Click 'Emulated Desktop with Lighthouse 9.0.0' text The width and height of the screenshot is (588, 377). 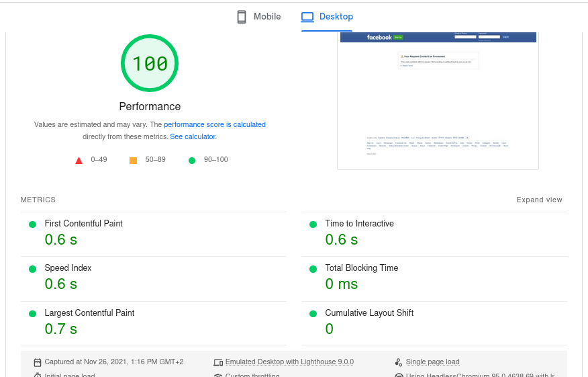pyautogui.click(x=289, y=362)
